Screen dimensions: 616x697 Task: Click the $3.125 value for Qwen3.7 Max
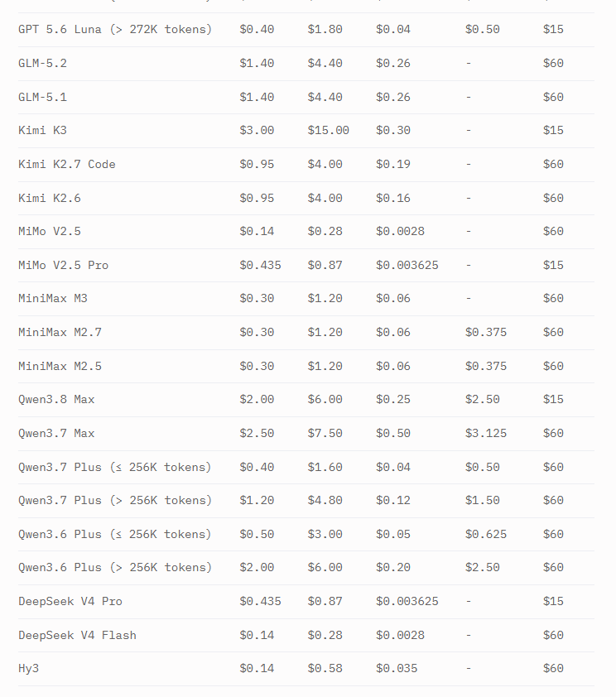tap(486, 433)
